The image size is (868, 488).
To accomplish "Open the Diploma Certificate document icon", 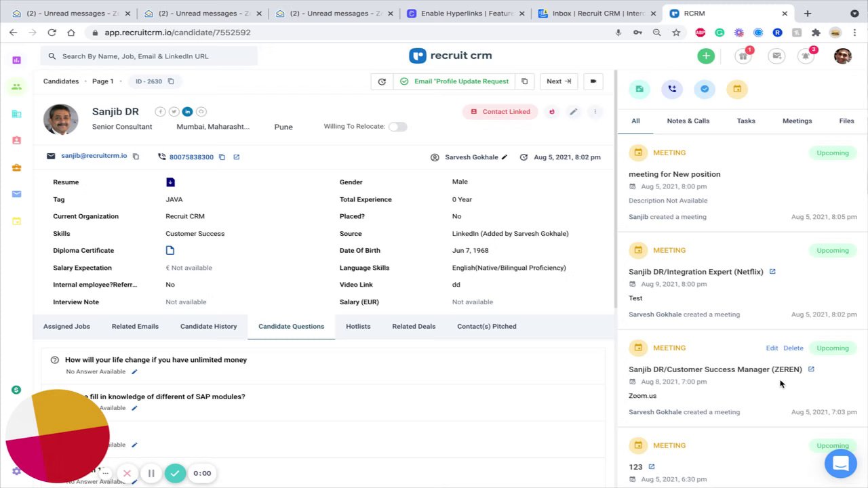I will coord(170,250).
